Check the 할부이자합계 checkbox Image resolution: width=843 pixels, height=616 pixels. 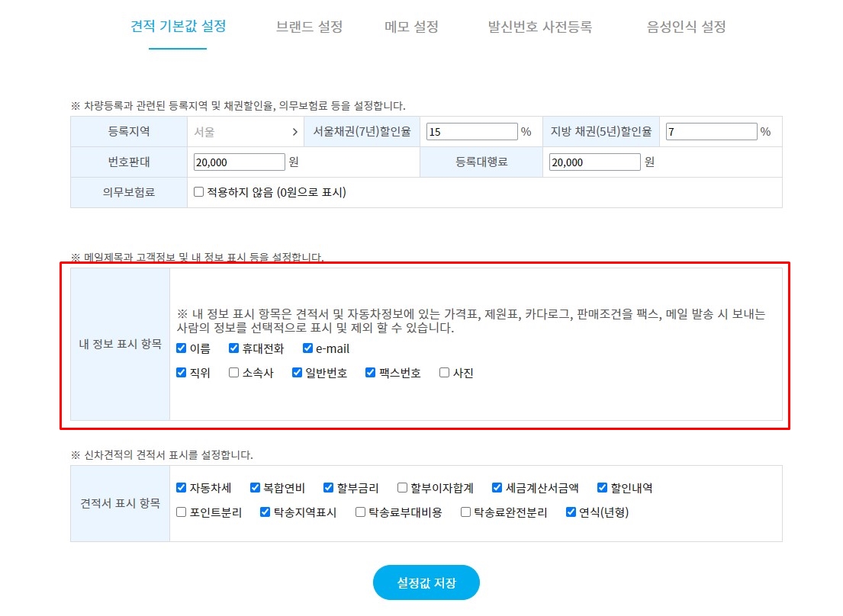pyautogui.click(x=402, y=487)
